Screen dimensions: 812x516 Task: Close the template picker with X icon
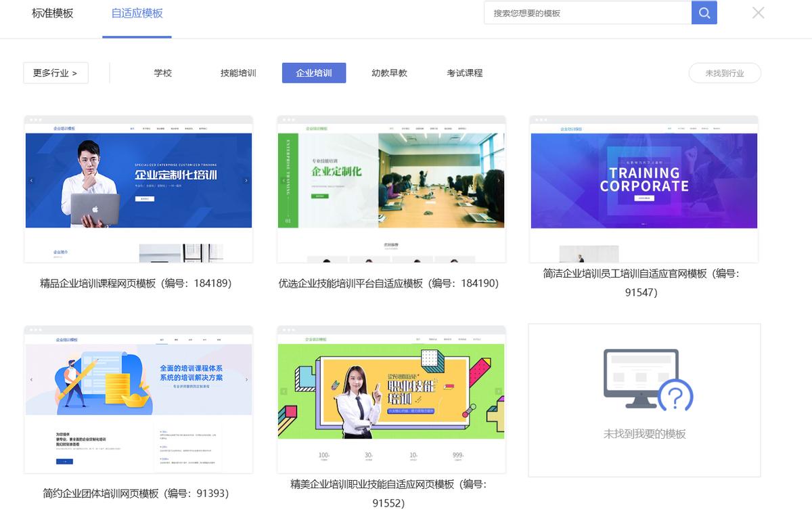(758, 13)
